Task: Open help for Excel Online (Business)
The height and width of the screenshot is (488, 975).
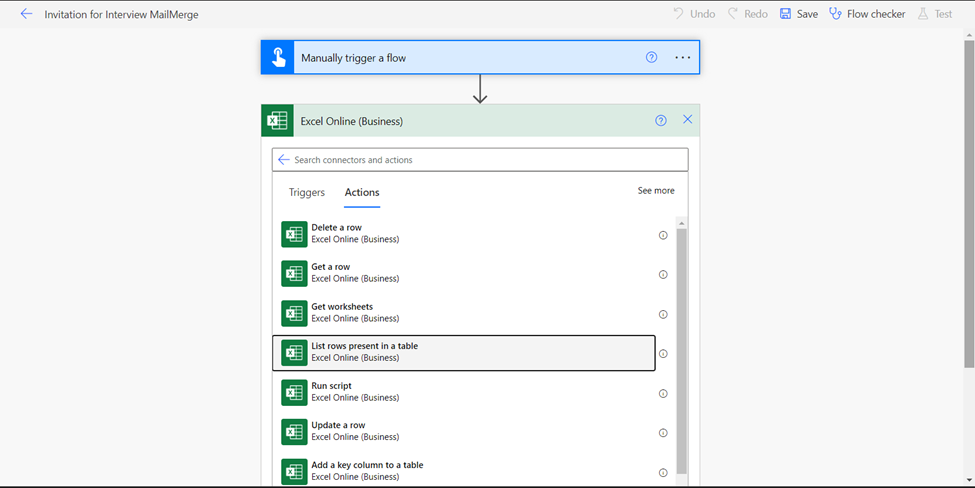Action: 661,121
